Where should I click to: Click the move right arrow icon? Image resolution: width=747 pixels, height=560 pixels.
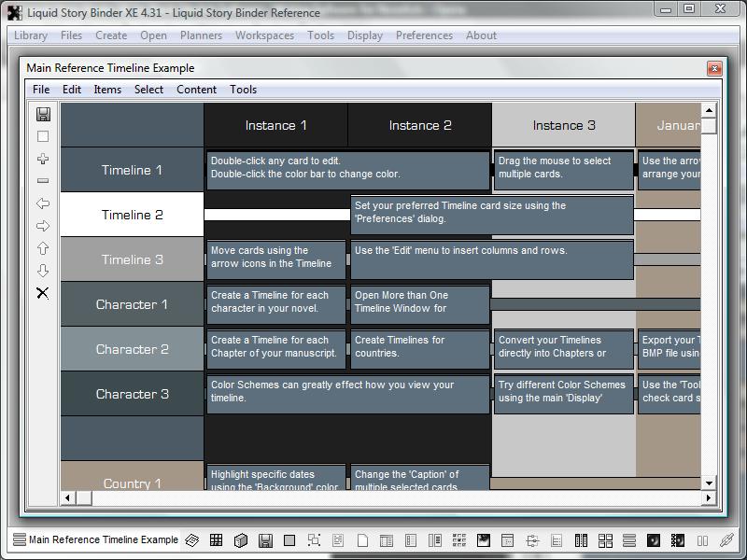43,226
